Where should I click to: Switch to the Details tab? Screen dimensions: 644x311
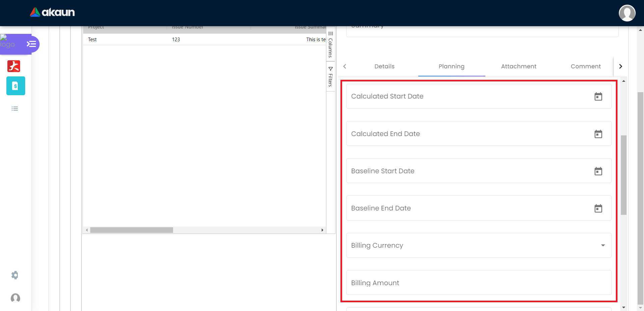click(384, 66)
